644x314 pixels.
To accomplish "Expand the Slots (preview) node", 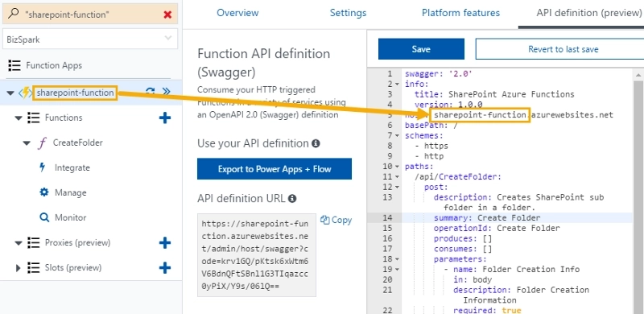I will point(18,268).
